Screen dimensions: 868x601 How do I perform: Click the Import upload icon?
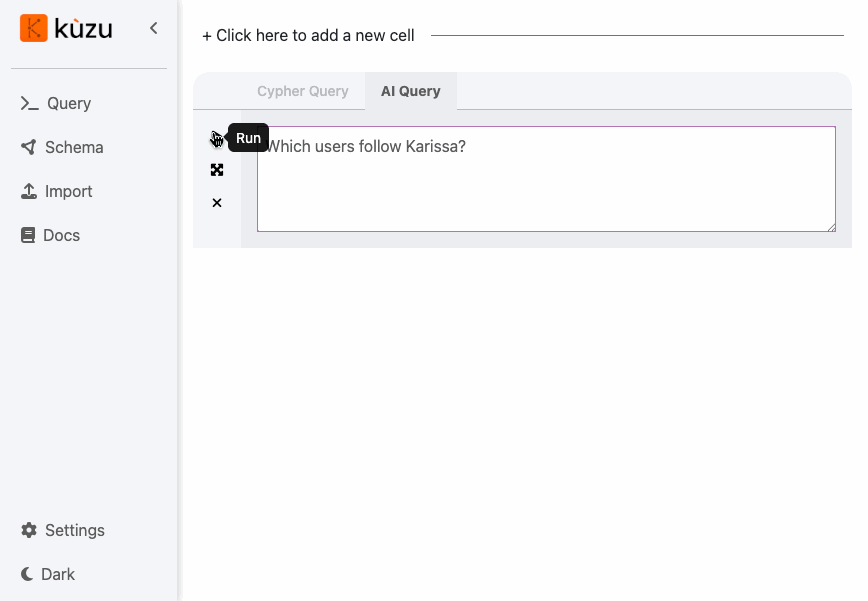(29, 191)
